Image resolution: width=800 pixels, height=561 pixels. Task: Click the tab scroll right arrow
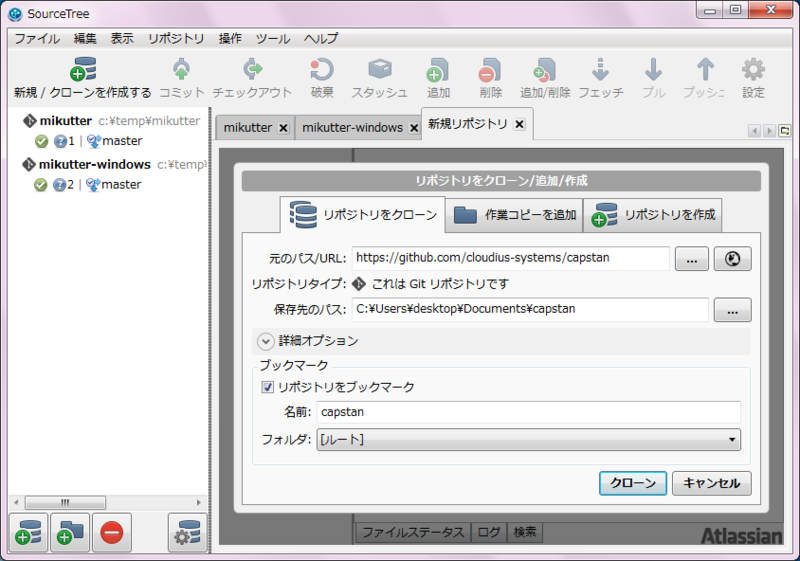[769, 131]
